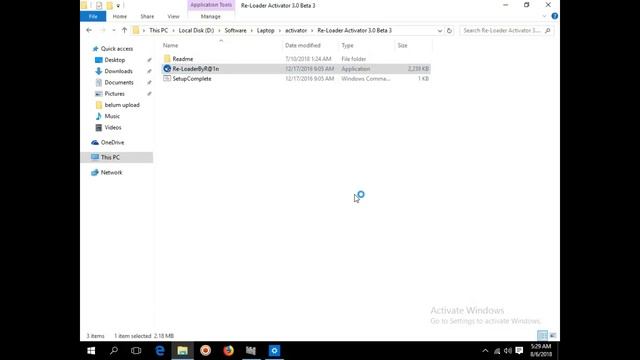Open the Windows Start menu

pyautogui.click(x=91, y=351)
